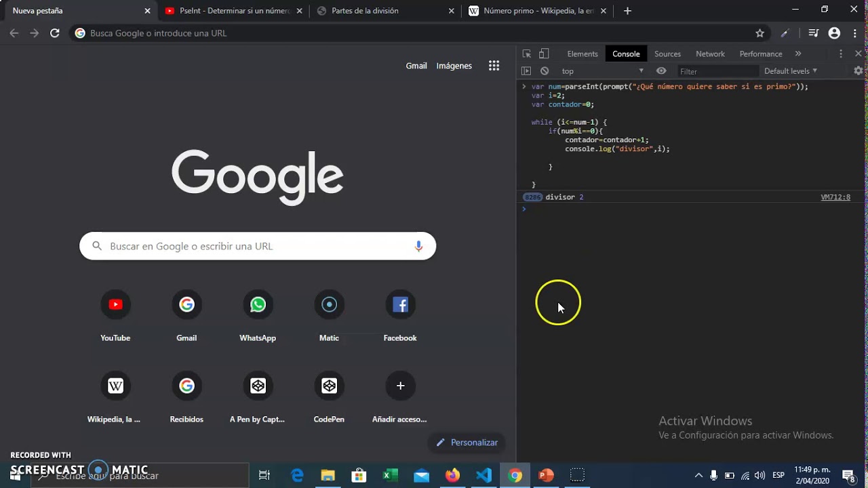Show hidden tray icons chevron
Viewport: 868px width, 488px height.
point(698,475)
